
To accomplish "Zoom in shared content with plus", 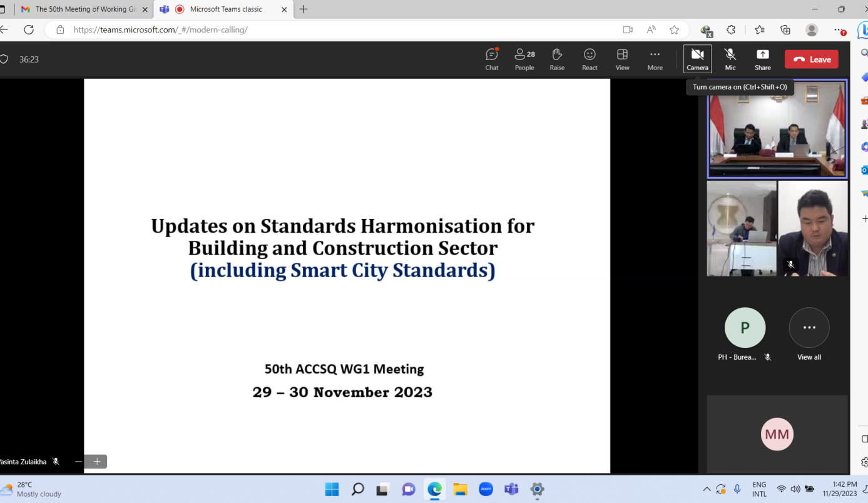I will pyautogui.click(x=97, y=462).
